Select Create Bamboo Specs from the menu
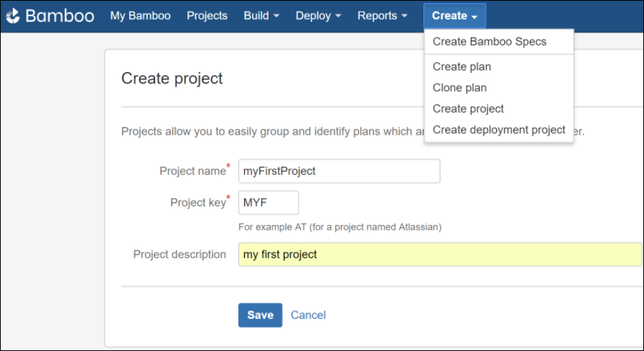 coord(490,41)
